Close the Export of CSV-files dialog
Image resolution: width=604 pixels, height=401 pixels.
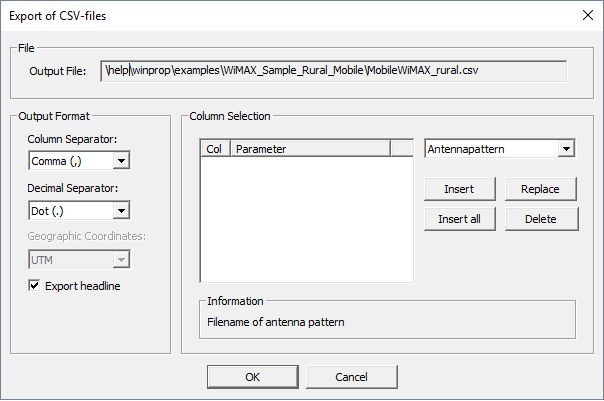point(585,15)
